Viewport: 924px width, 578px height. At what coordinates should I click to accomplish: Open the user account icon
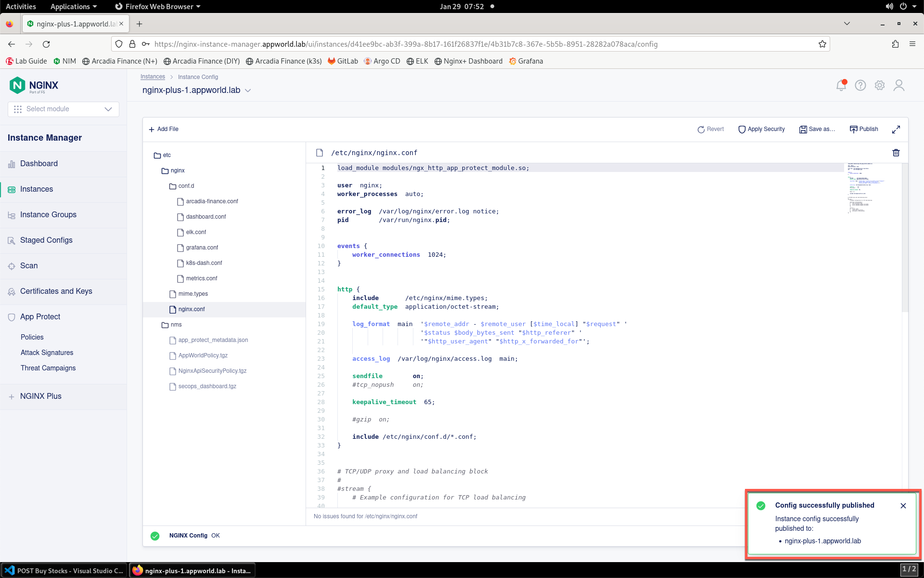[x=899, y=85]
